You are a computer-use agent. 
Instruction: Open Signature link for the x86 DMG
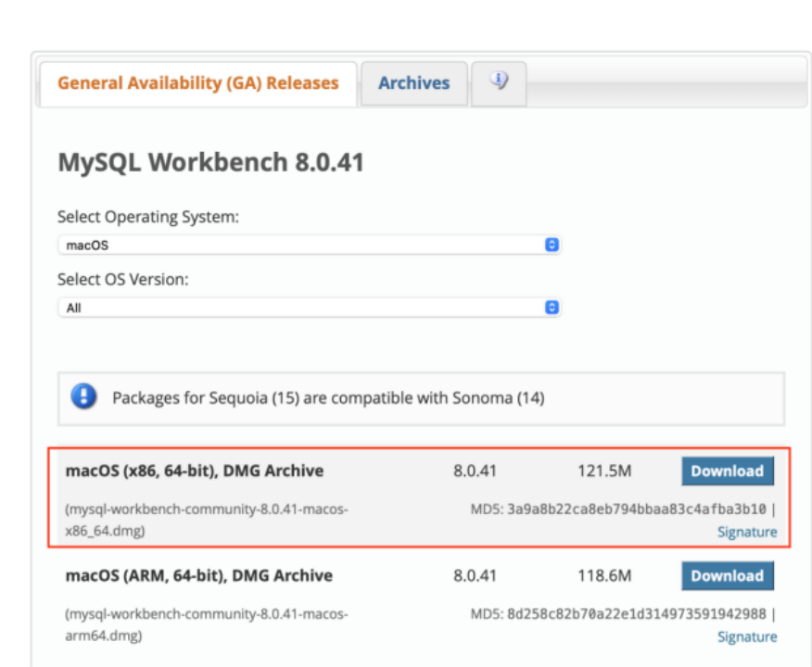pyautogui.click(x=747, y=532)
